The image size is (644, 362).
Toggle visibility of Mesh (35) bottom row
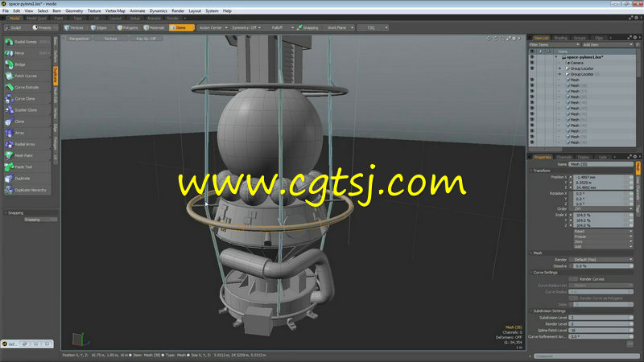[532, 142]
